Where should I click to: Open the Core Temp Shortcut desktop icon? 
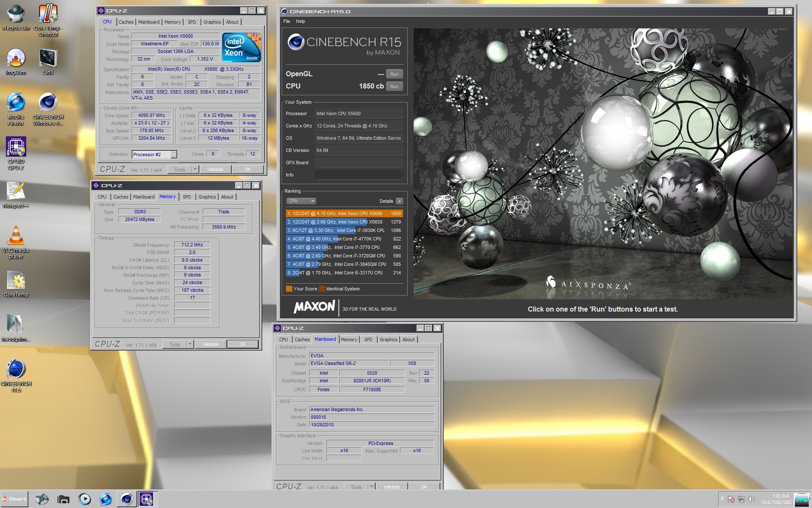click(x=48, y=20)
